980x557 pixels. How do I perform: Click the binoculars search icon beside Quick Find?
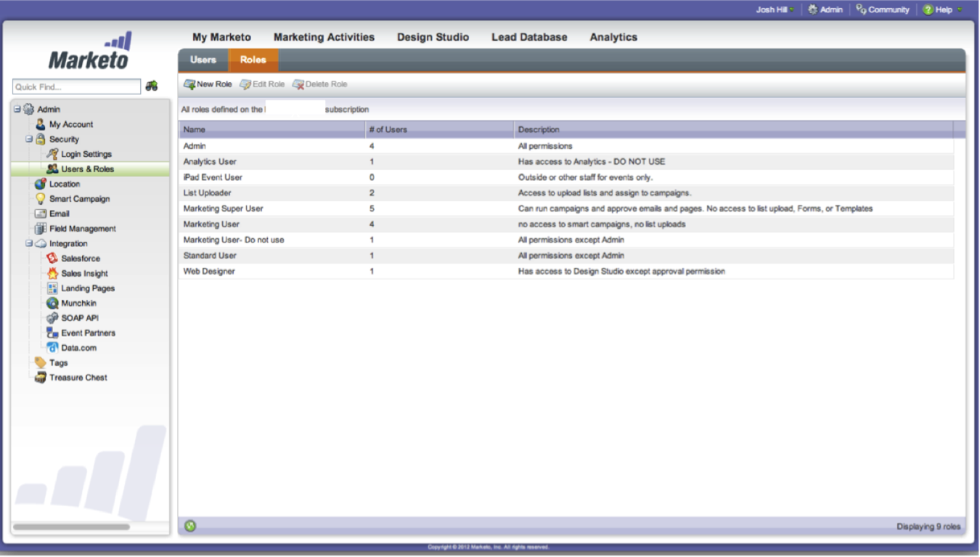[152, 86]
